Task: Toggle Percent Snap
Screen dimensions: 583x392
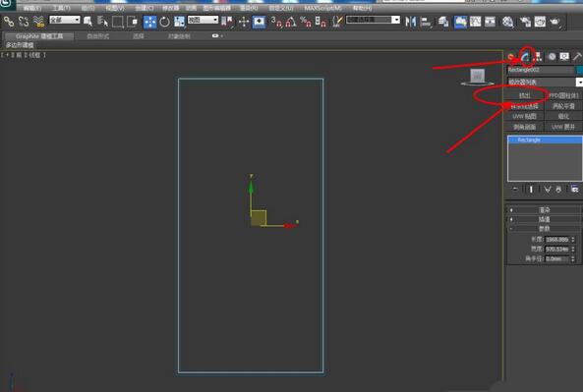Action: pyautogui.click(x=305, y=22)
